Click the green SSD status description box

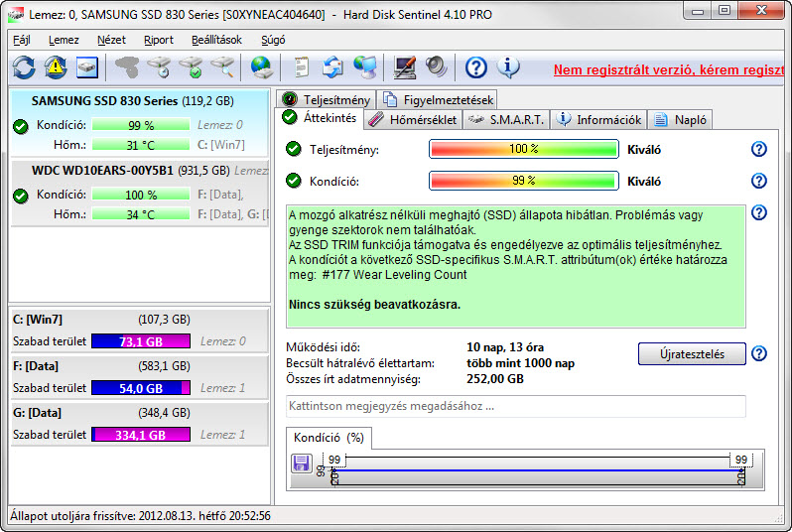point(516,266)
